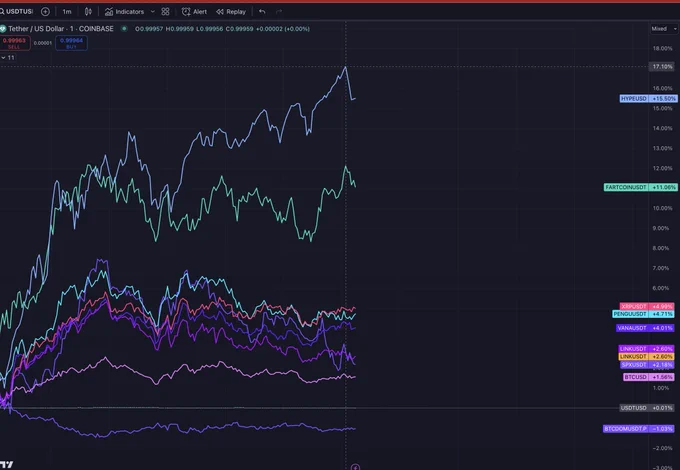The image size is (680, 470).
Task: Select the purple LINKUSDT +2.60% label
Action: [646, 349]
